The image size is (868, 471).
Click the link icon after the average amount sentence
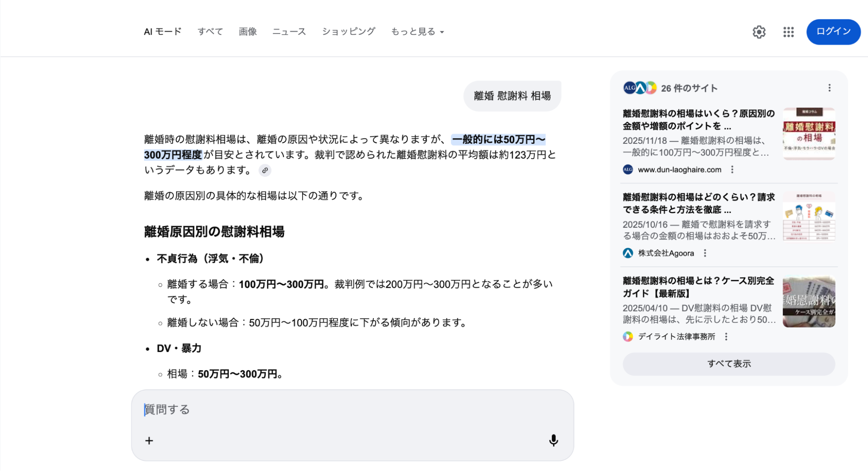click(x=265, y=170)
